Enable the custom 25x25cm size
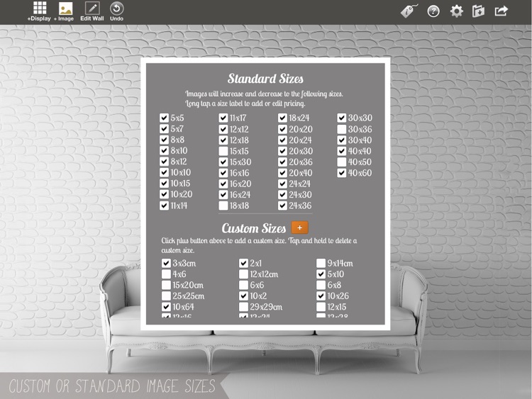Viewport: 532px width, 399px height. (x=166, y=296)
